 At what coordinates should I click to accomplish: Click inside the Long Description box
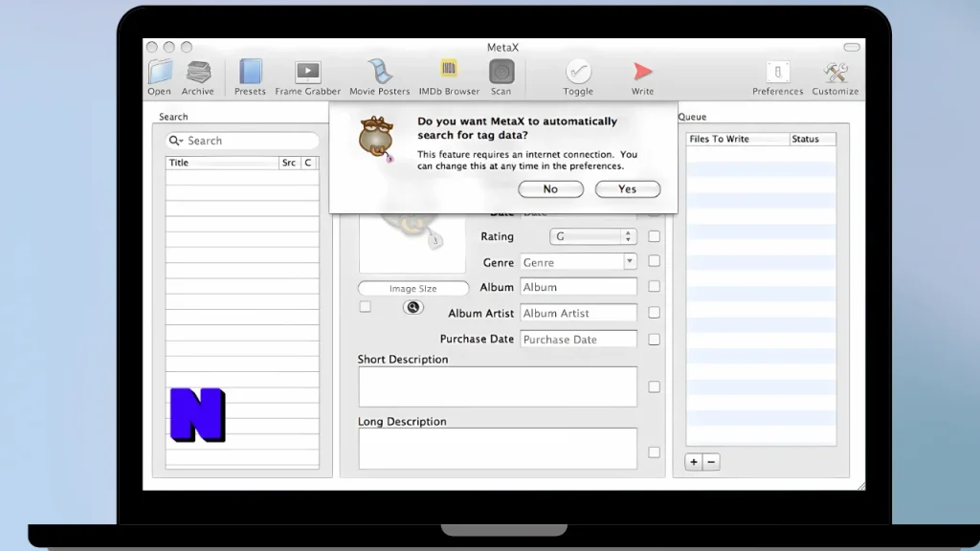pyautogui.click(x=498, y=448)
